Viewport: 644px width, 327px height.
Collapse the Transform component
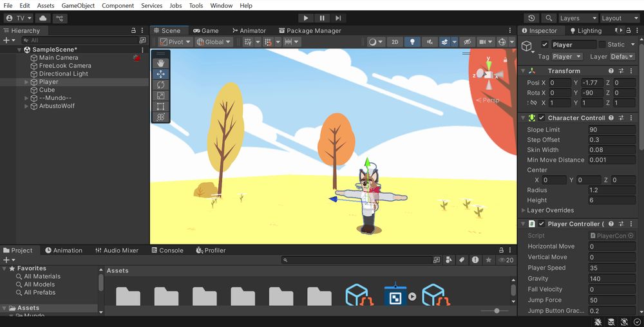(x=523, y=71)
